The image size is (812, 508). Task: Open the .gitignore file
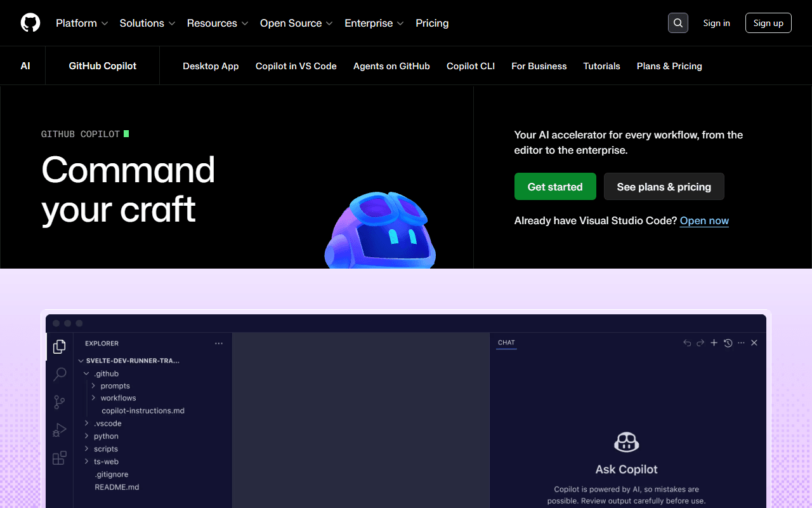[112, 474]
